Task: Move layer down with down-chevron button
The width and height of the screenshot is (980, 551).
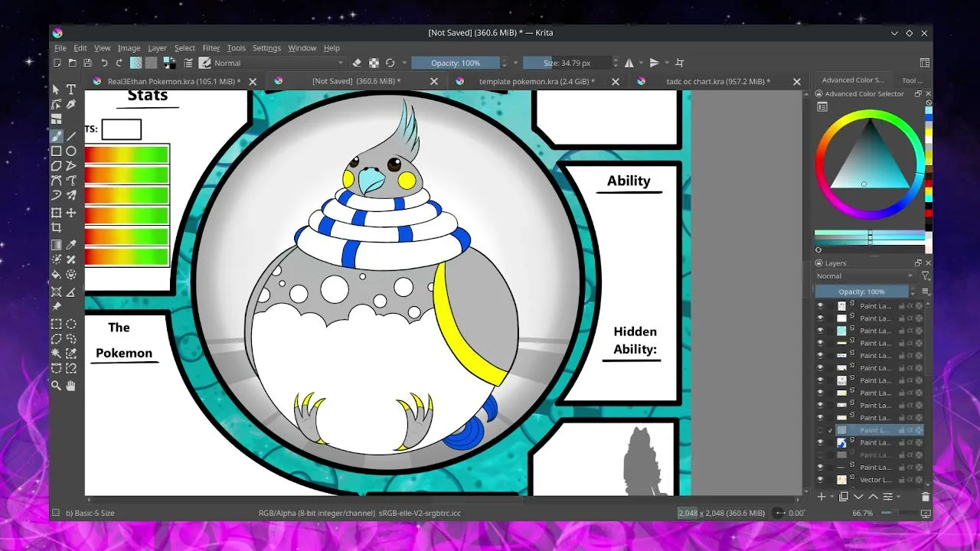Action: [x=859, y=497]
